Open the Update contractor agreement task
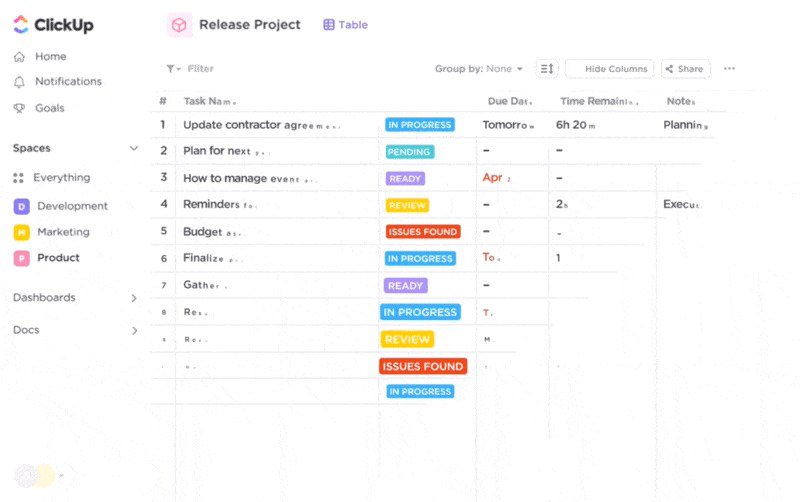 coord(260,126)
